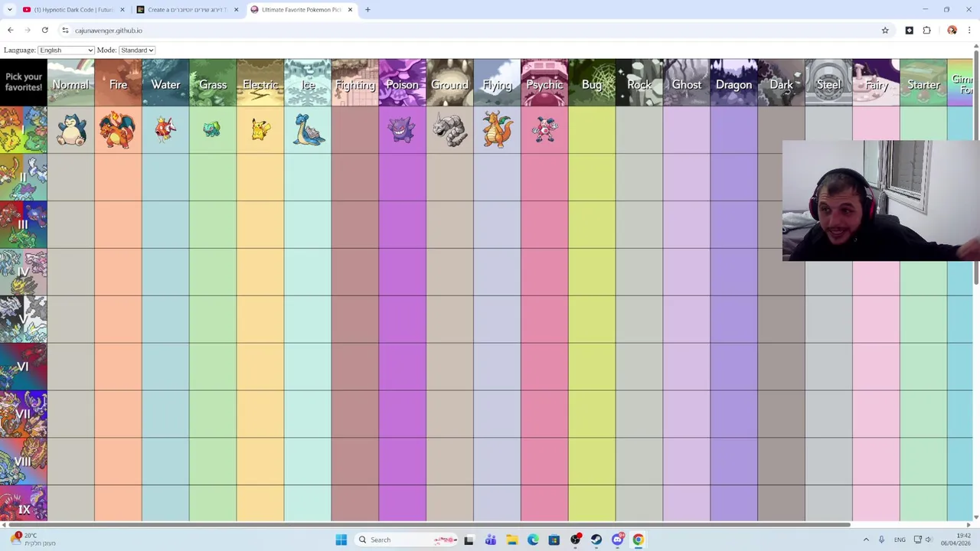Image resolution: width=980 pixels, height=551 pixels.
Task: Click the Steel type column header
Action: (x=829, y=83)
